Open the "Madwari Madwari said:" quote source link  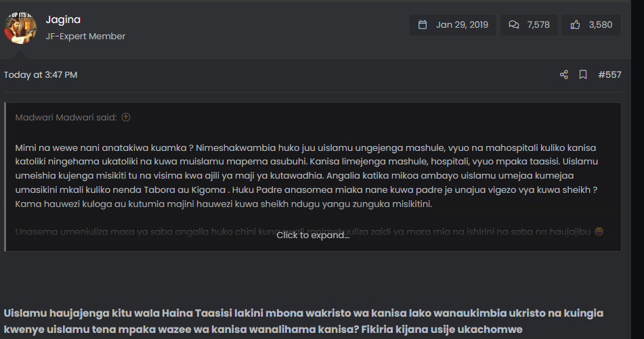tap(66, 118)
